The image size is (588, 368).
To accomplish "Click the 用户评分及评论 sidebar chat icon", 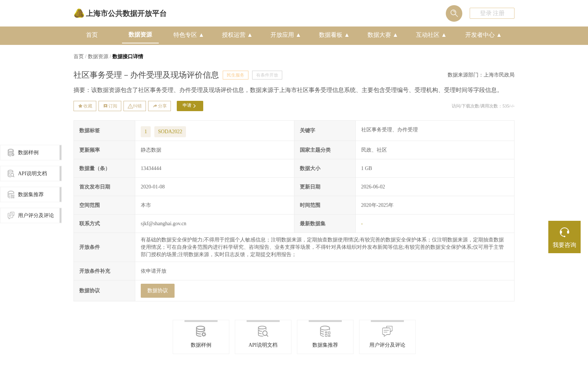I will point(11,215).
